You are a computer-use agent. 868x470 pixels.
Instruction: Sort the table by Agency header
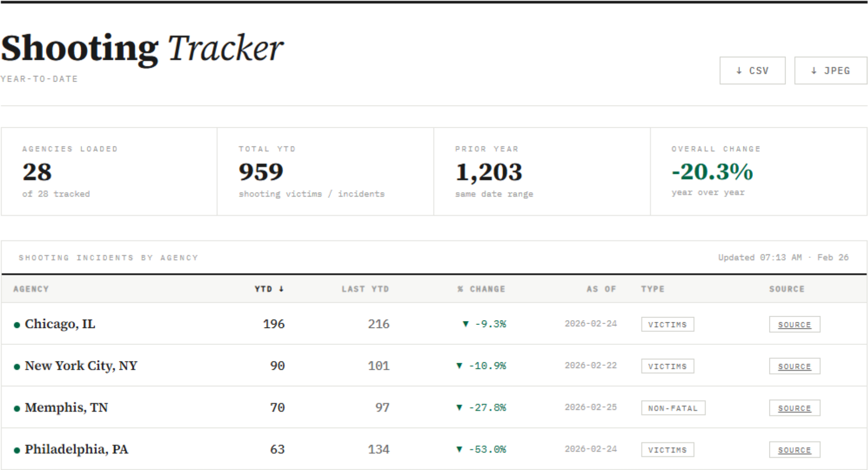pos(31,289)
